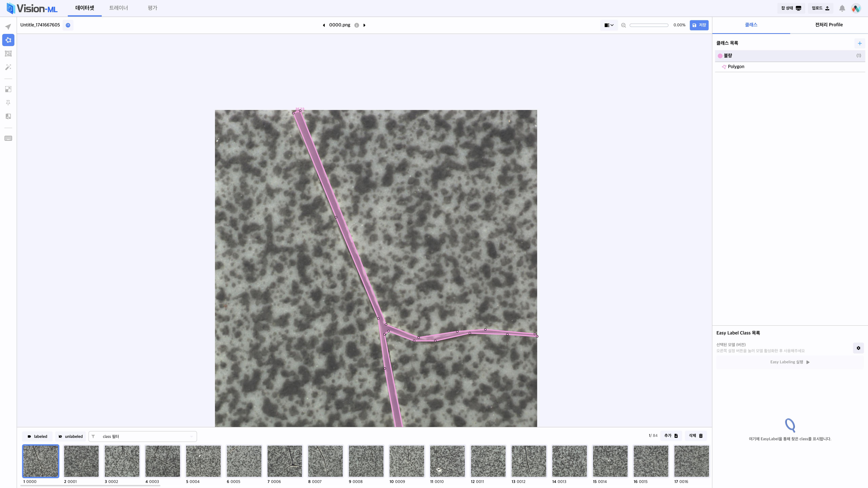Click the Vision-ML logo
This screenshot has height=488, width=868.
click(32, 8)
